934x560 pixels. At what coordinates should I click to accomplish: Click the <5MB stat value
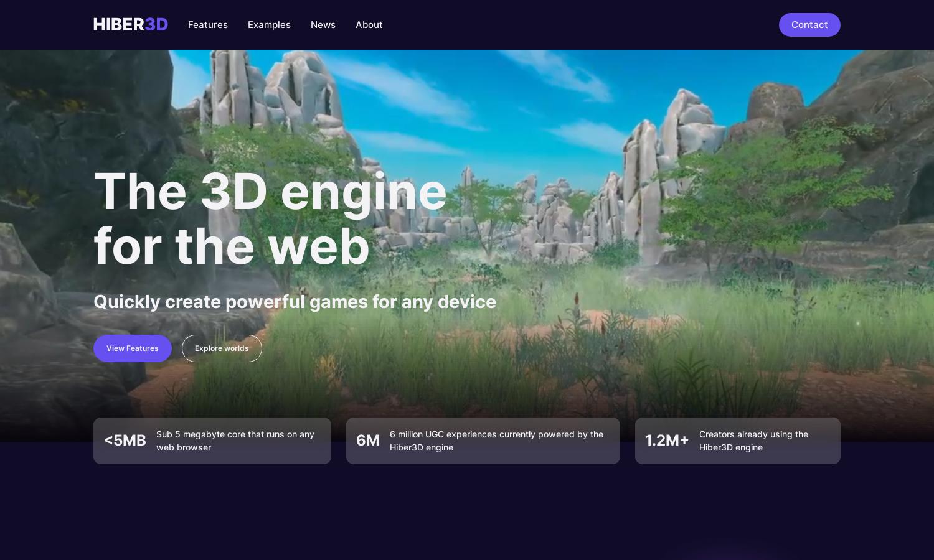(x=125, y=441)
